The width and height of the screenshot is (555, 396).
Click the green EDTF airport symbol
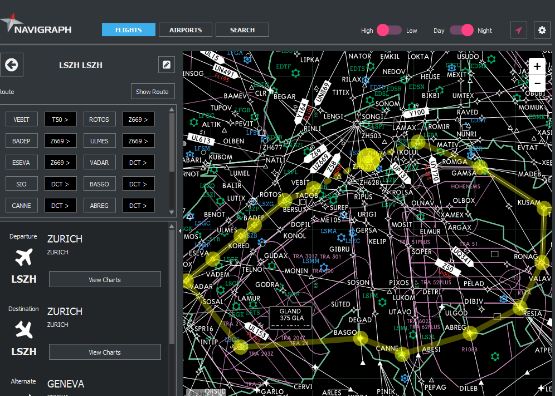(x=296, y=73)
